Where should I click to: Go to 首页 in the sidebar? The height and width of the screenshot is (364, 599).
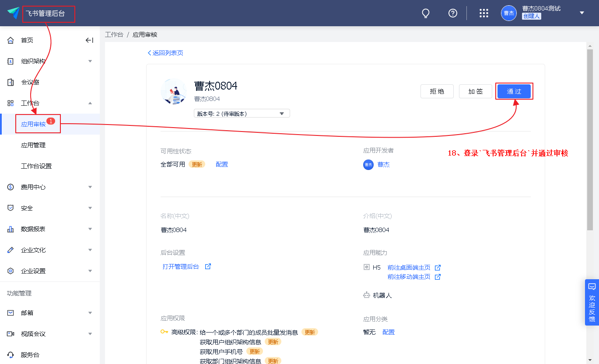pos(27,40)
